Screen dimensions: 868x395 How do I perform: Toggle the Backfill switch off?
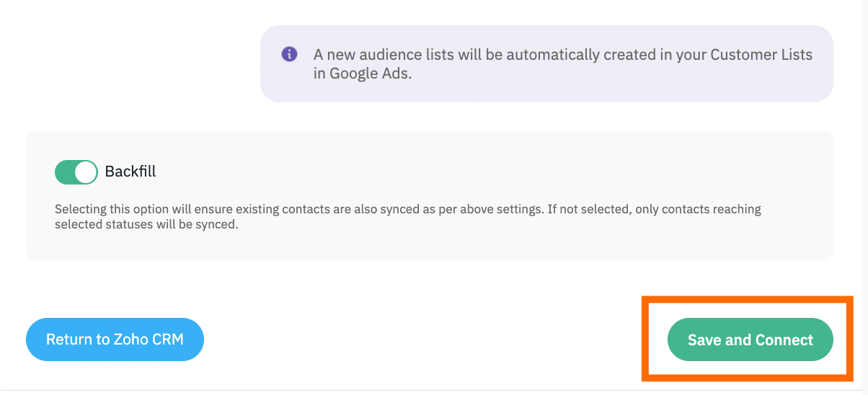pyautogui.click(x=76, y=172)
